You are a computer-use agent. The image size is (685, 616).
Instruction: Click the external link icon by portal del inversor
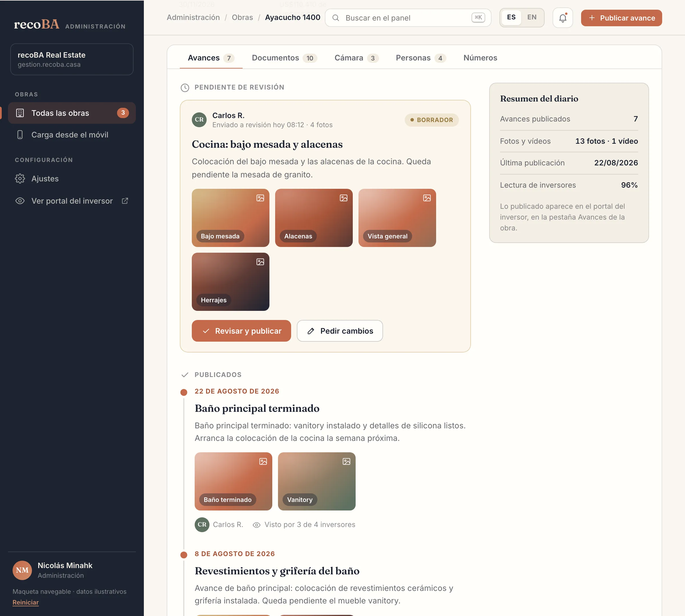[x=125, y=201]
